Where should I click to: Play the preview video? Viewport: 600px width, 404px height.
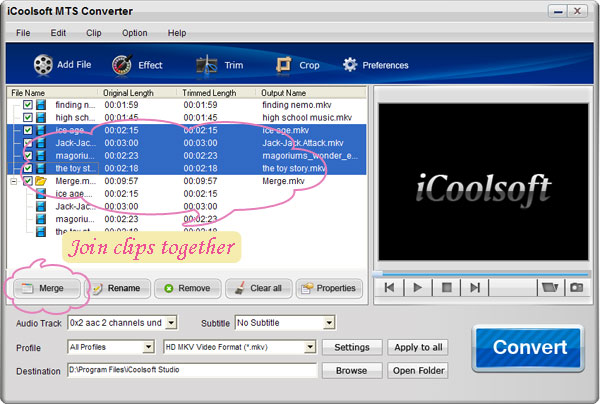[x=418, y=287]
